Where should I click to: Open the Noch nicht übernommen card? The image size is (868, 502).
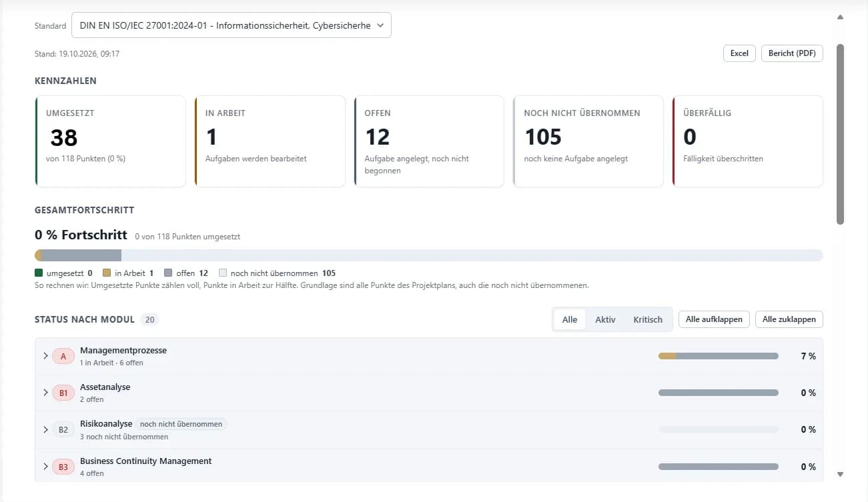coord(588,141)
